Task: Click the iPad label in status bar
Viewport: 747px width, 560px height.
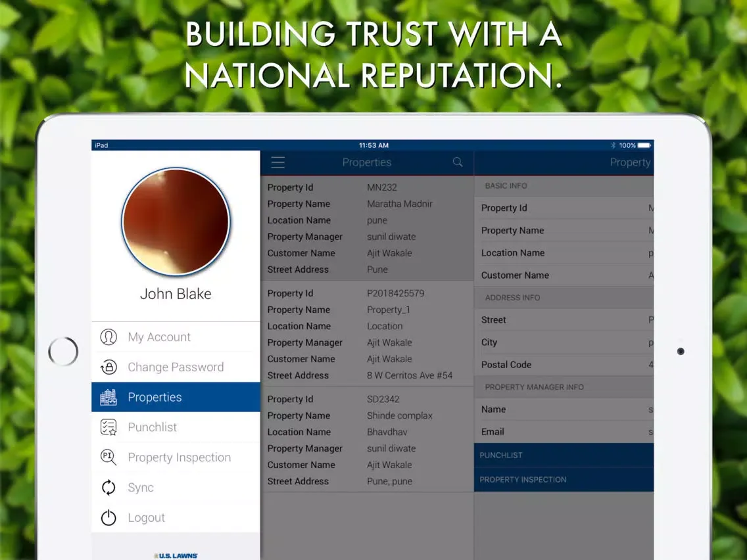Action: [x=101, y=145]
